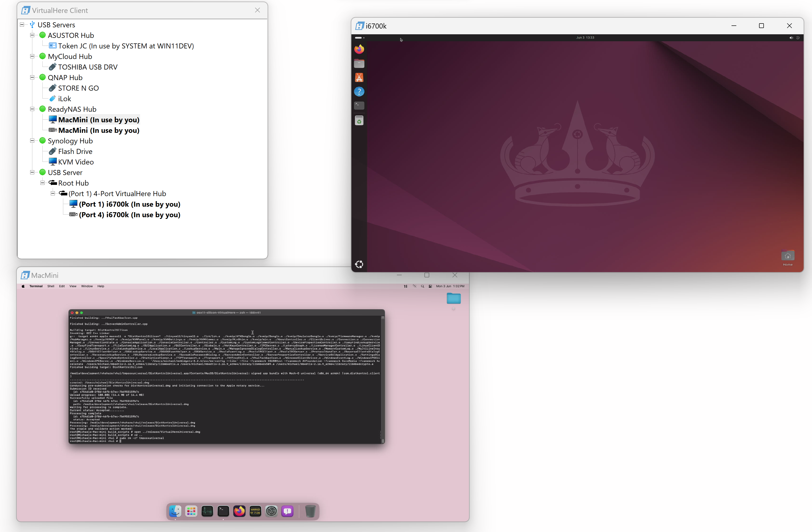Open System Settings gear in macOS dock
Image resolution: width=812 pixels, height=532 pixels.
coord(271,511)
